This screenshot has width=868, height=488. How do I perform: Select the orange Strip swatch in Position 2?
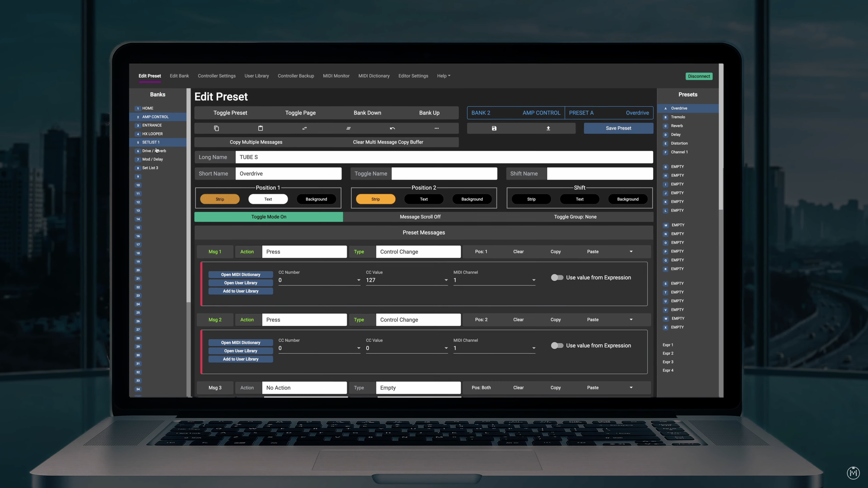[x=375, y=199]
